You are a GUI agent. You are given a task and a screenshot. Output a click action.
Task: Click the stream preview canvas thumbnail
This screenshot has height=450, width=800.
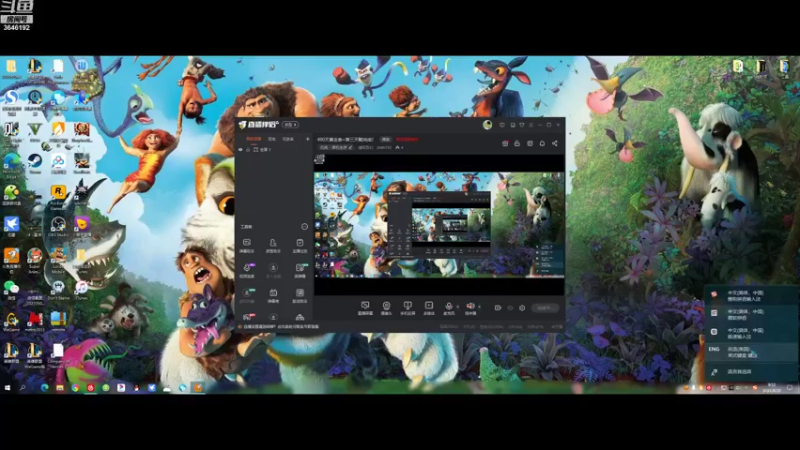439,224
